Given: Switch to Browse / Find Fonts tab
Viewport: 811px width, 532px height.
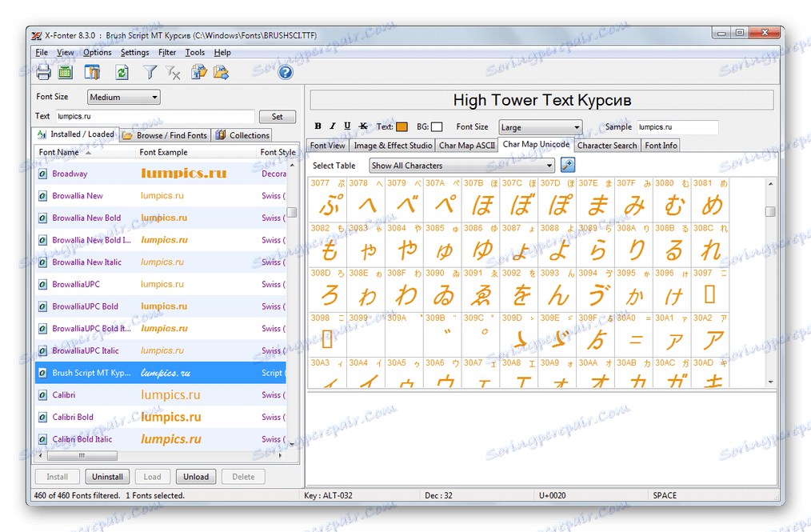Looking at the screenshot, I should [165, 135].
